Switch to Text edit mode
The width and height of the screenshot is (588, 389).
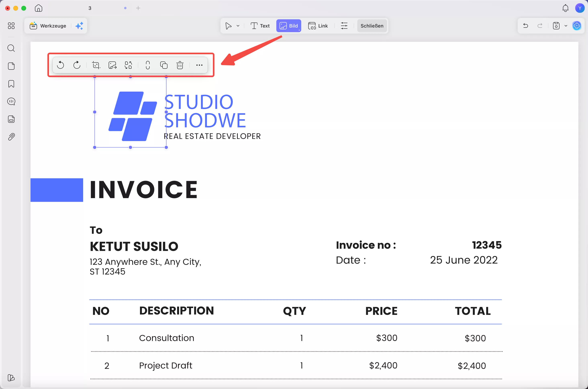tap(260, 26)
